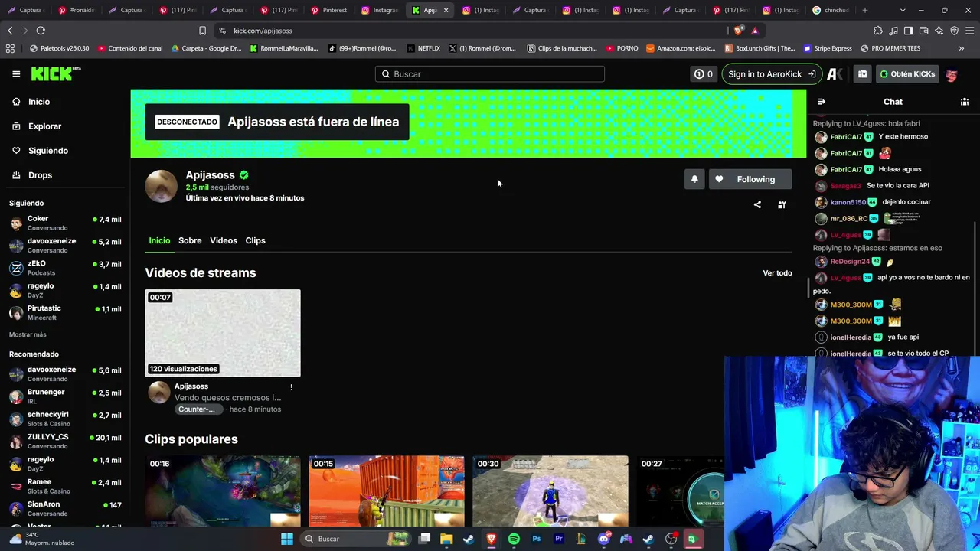980x551 pixels.
Task: Go to Inicio in the sidebar
Action: coord(38,102)
